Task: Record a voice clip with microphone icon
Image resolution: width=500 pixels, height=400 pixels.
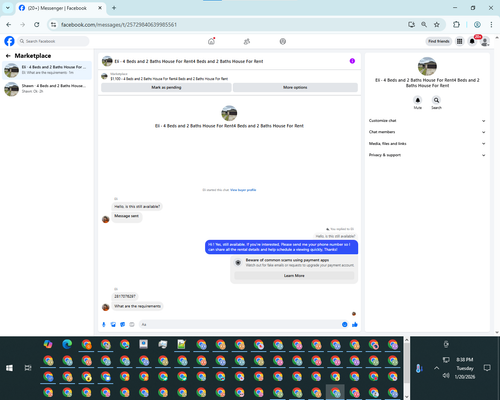Action: (104, 324)
